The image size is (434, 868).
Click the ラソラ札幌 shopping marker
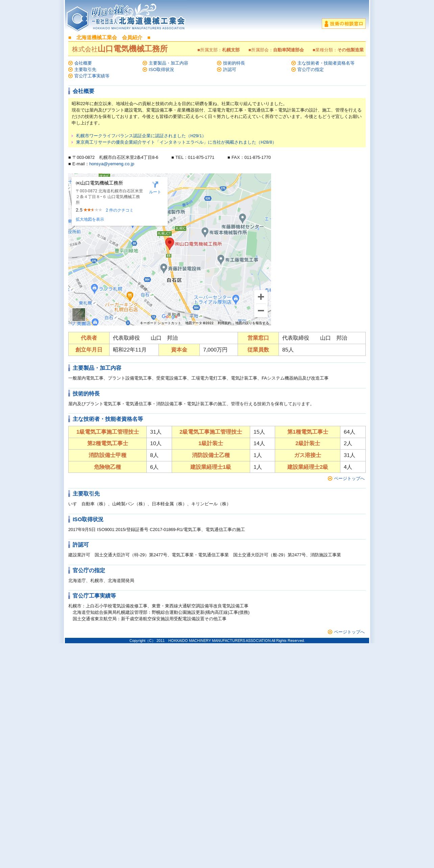coord(95,288)
